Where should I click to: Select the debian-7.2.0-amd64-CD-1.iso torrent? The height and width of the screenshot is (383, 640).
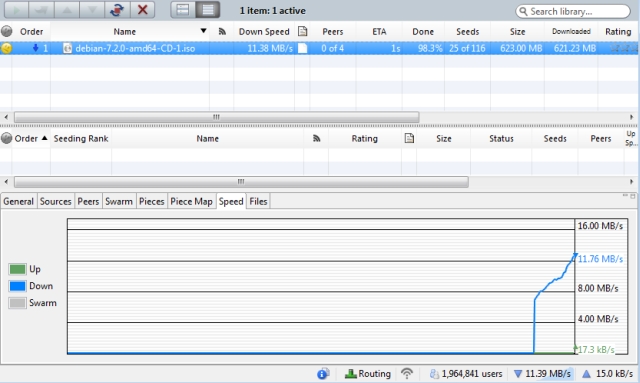pos(318,48)
